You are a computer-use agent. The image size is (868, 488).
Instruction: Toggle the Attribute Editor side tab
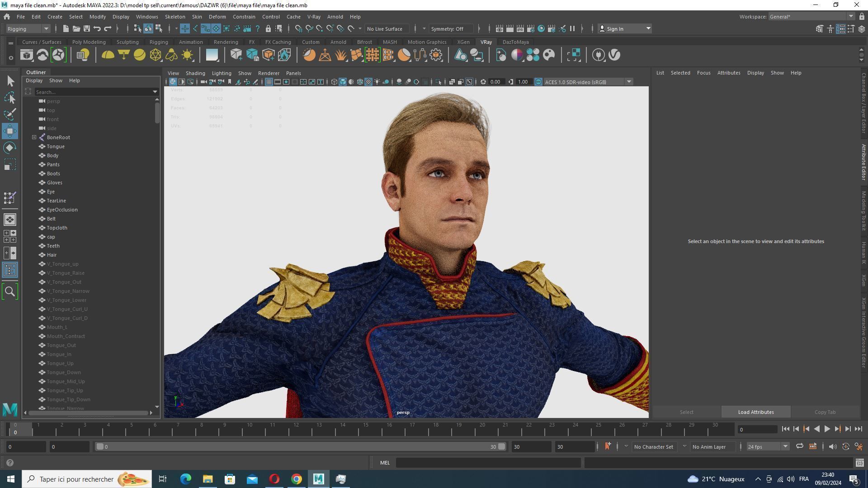pyautogui.click(x=863, y=162)
